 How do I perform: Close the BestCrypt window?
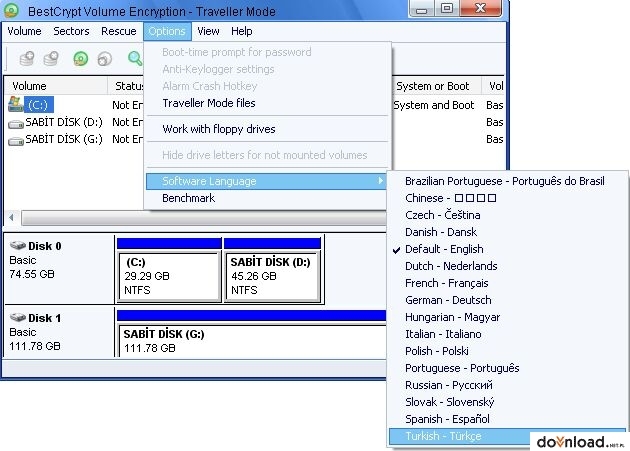481,9
